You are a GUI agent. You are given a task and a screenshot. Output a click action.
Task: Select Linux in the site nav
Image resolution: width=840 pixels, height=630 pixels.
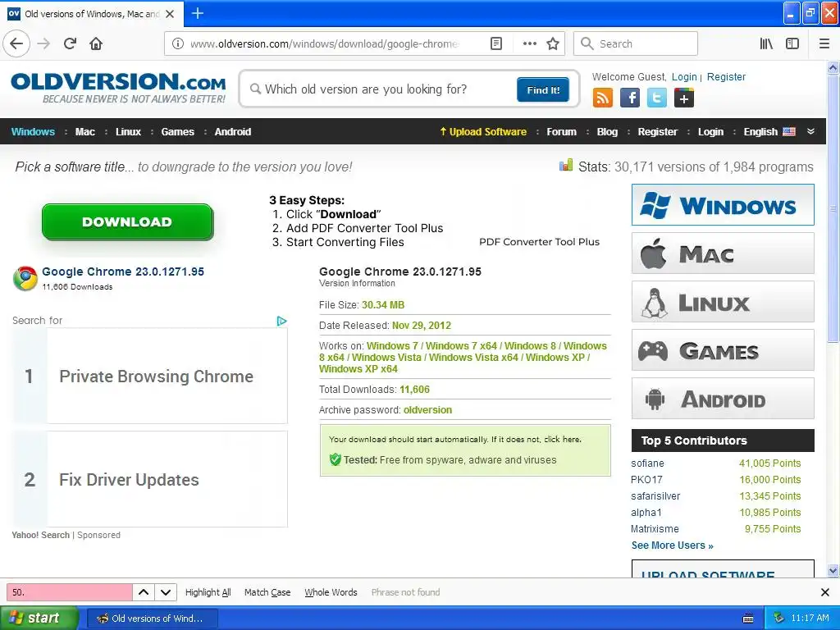click(x=128, y=132)
